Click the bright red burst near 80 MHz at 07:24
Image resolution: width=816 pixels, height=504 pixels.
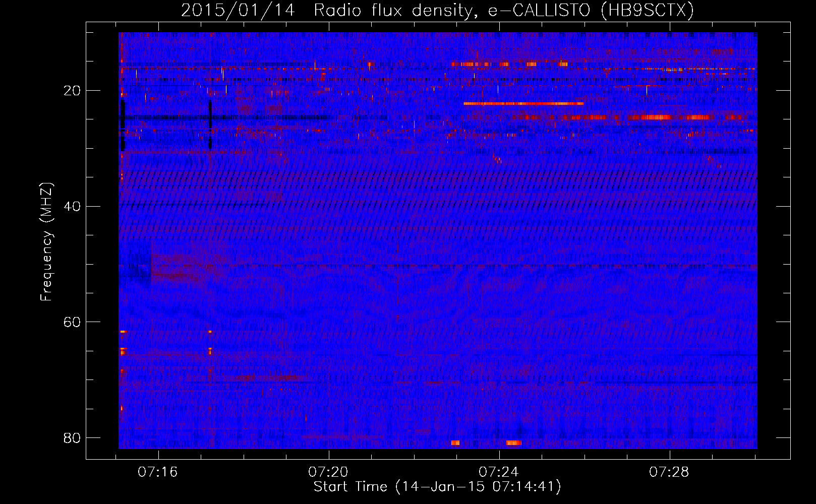[x=513, y=443]
